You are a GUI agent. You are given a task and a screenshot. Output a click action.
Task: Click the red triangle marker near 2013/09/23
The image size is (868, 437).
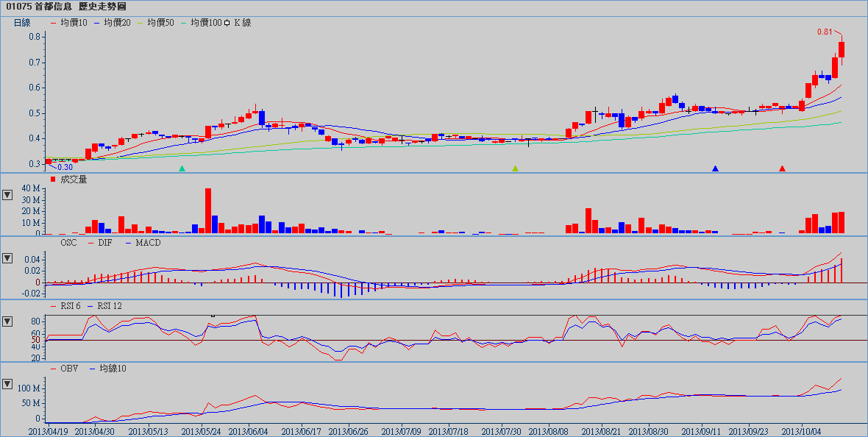pyautogui.click(x=782, y=168)
